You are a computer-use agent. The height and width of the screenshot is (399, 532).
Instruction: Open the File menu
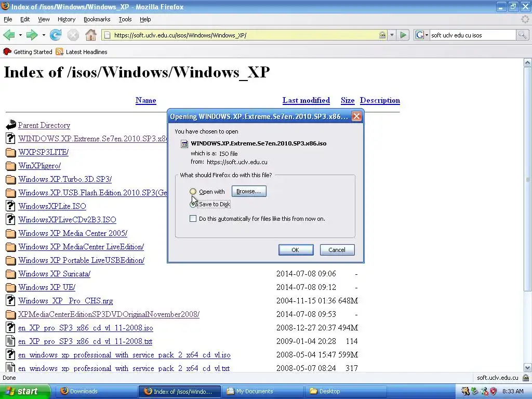coord(8,19)
